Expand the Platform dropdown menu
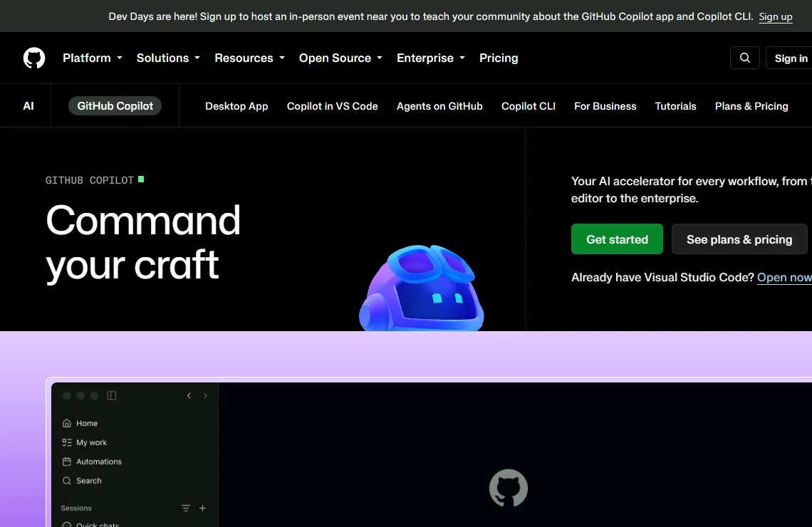812x527 pixels. pos(93,58)
